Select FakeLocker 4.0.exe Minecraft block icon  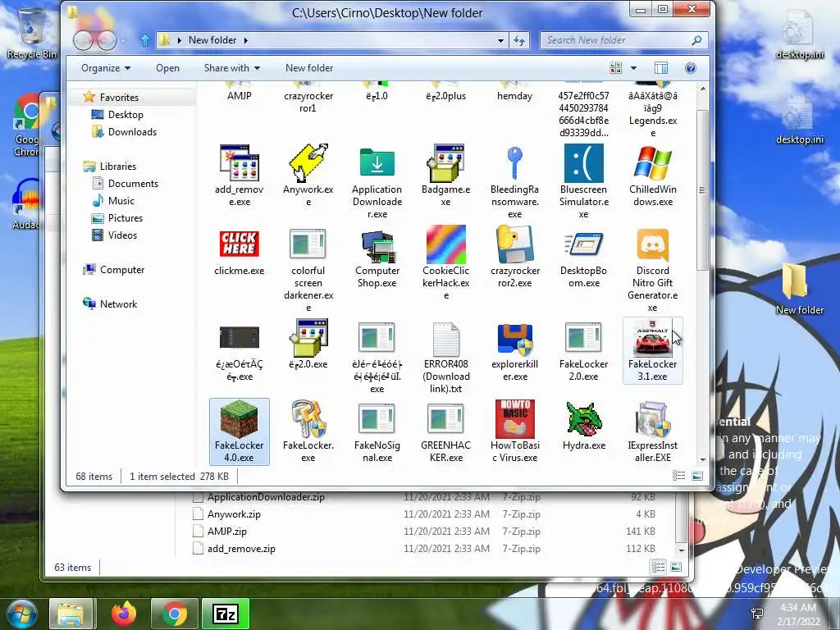pyautogui.click(x=240, y=419)
